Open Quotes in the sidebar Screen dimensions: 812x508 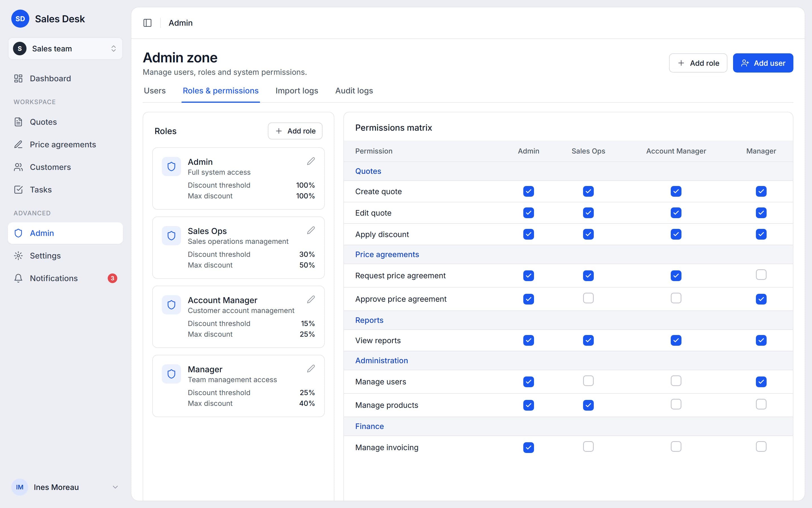65,122
